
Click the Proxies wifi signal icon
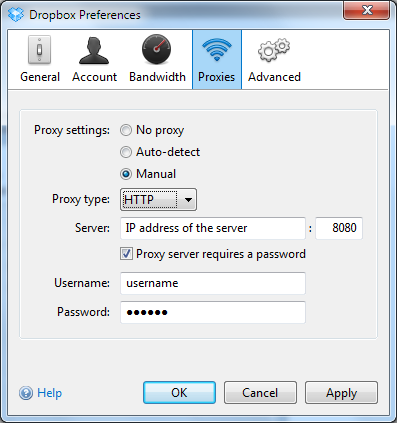point(217,49)
